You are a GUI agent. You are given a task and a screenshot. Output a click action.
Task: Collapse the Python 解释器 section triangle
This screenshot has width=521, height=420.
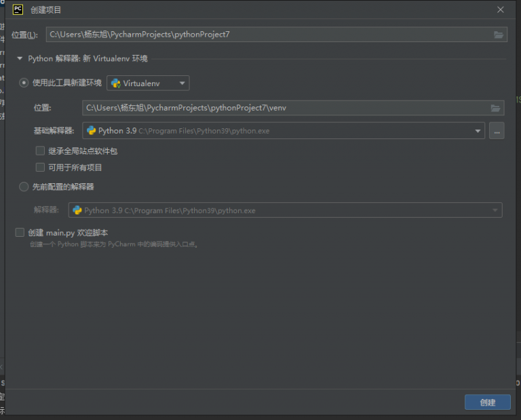20,58
